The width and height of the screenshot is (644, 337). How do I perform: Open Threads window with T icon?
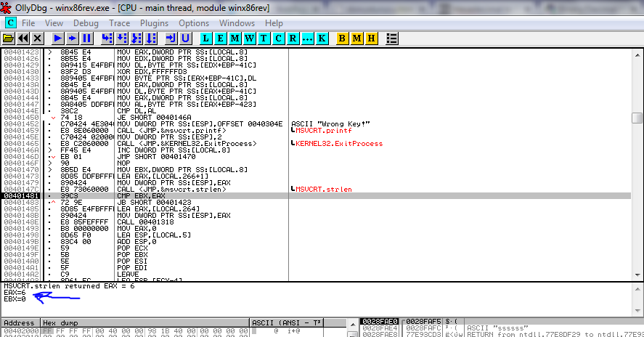(x=264, y=38)
